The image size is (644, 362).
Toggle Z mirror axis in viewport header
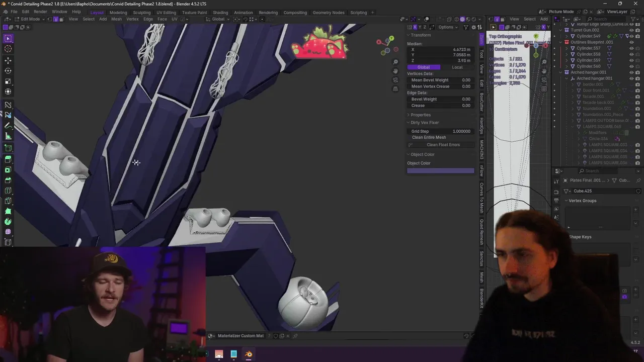(425, 27)
